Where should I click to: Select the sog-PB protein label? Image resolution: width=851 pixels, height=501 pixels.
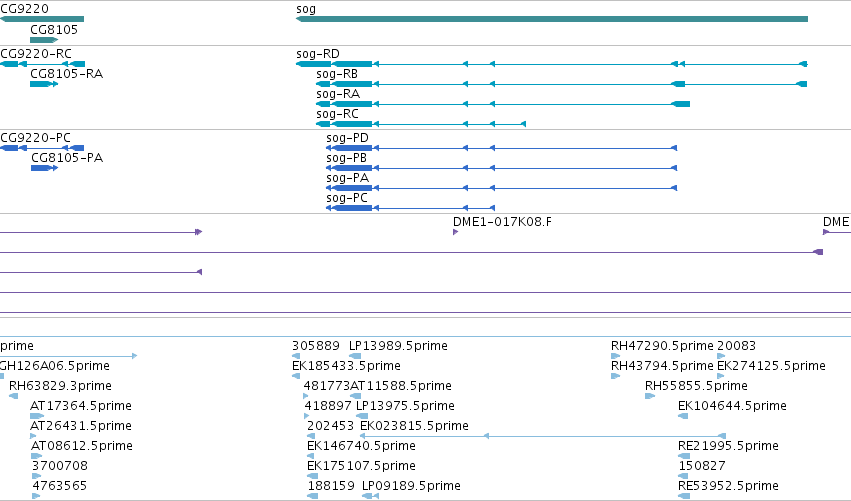coord(346,158)
